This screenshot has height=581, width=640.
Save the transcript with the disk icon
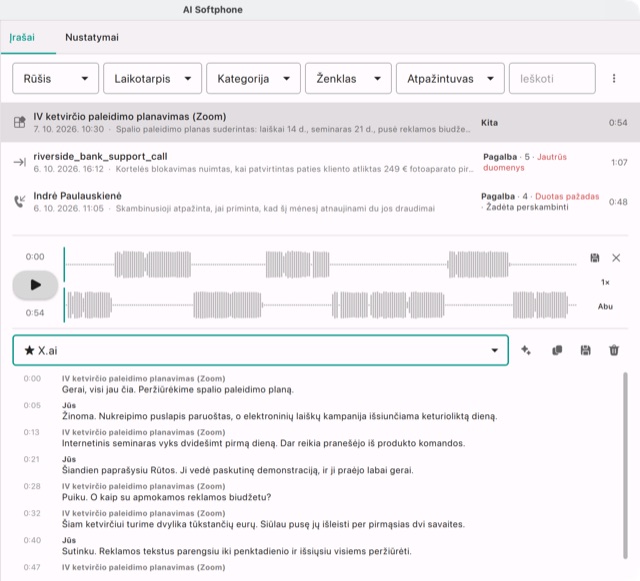click(585, 350)
